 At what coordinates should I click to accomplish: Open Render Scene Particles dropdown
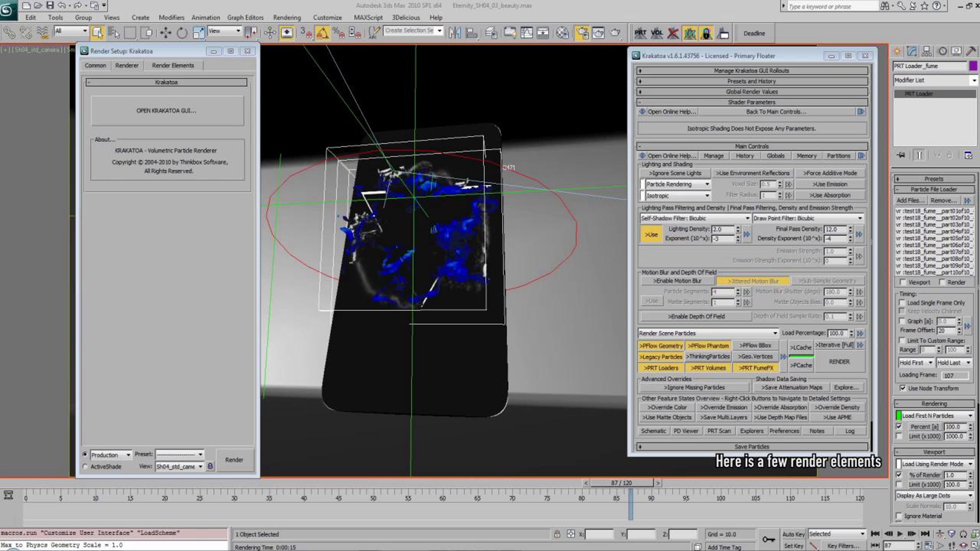pyautogui.click(x=708, y=333)
